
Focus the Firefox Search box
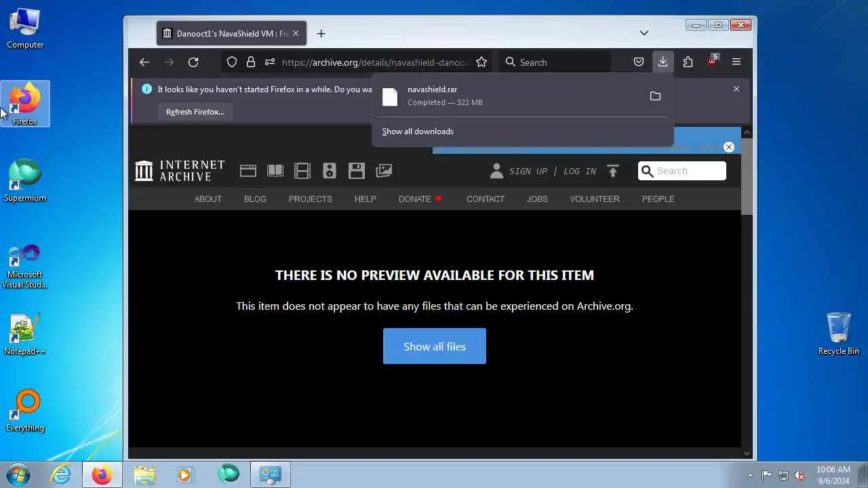tap(555, 62)
